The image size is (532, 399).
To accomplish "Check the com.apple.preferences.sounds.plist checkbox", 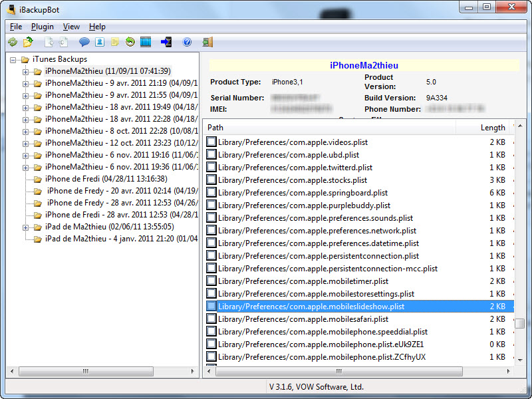I will (x=211, y=217).
